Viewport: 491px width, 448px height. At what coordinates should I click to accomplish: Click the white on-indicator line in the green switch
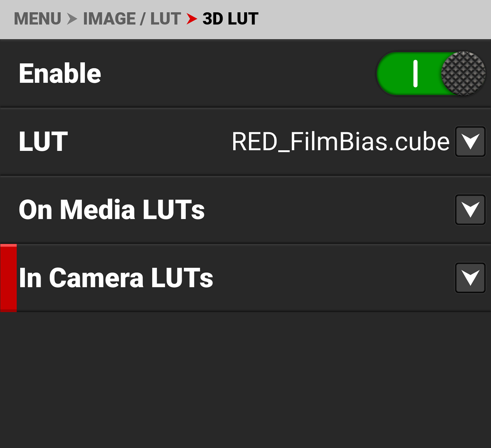415,74
